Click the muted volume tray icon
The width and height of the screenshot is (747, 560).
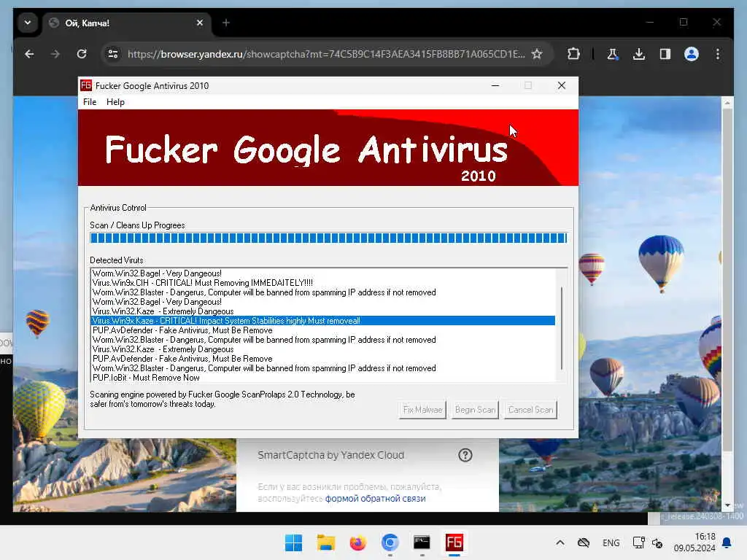tap(657, 543)
